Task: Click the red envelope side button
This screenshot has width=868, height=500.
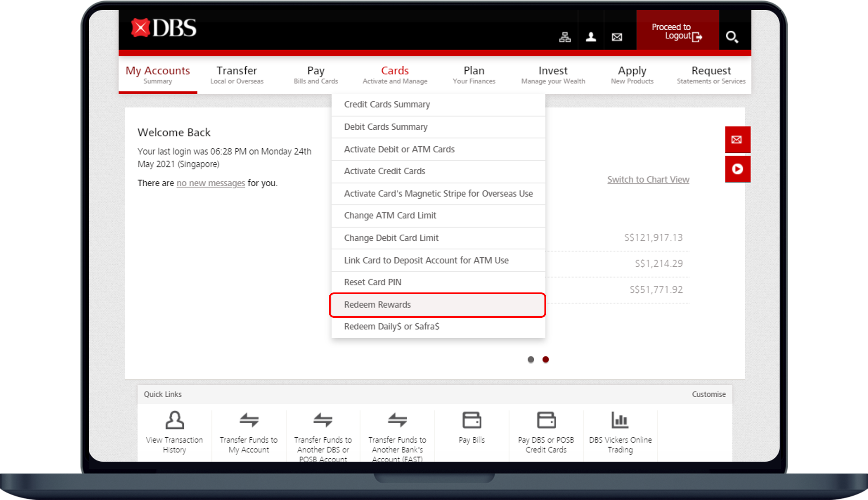Action: point(737,140)
